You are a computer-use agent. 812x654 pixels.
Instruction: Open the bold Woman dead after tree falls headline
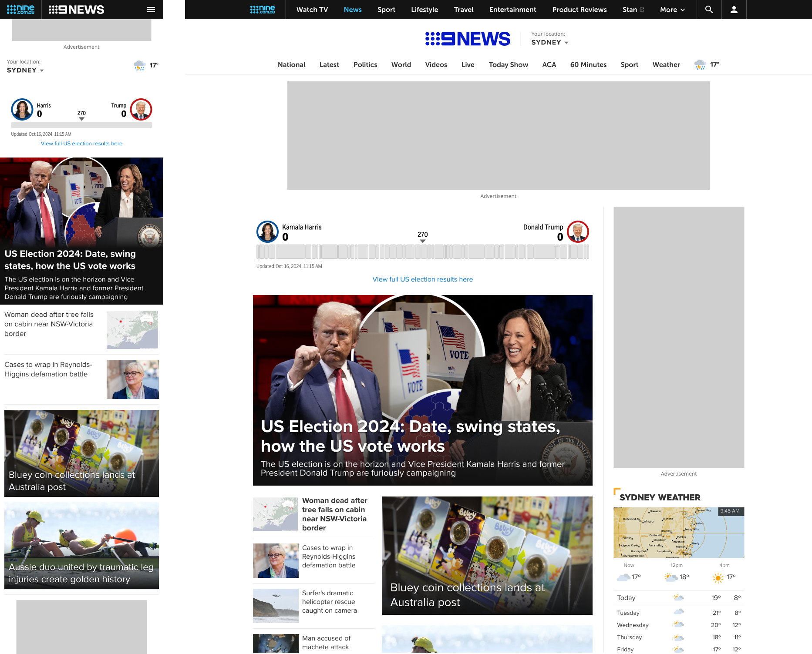(x=335, y=514)
